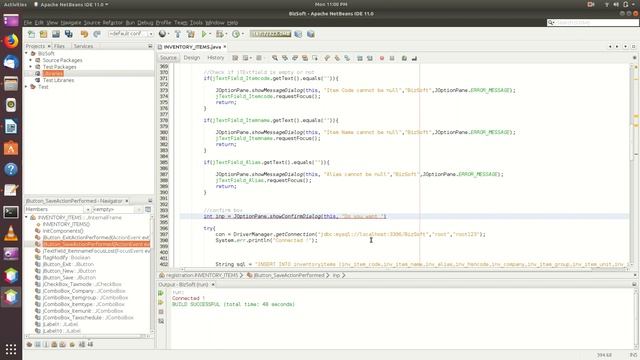This screenshot has width=640, height=360.
Task: Click the rerun green arrow in the Output panel
Action: click(x=161, y=293)
